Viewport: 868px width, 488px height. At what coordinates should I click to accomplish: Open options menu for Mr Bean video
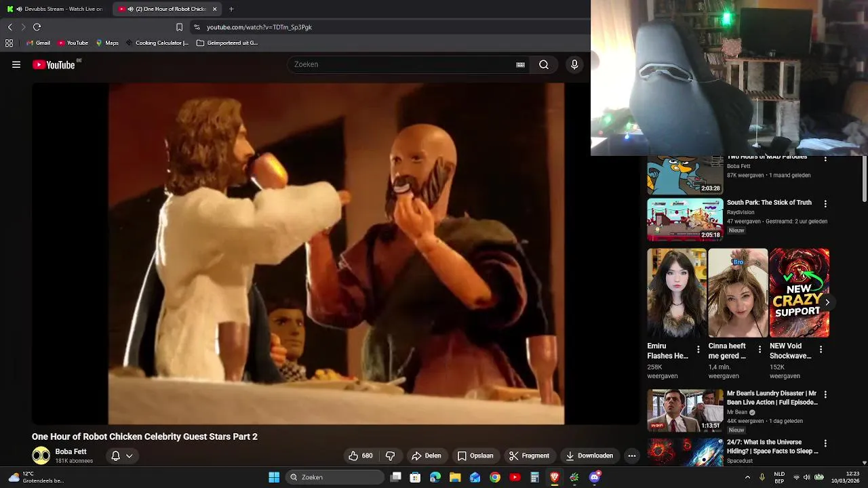(x=825, y=394)
